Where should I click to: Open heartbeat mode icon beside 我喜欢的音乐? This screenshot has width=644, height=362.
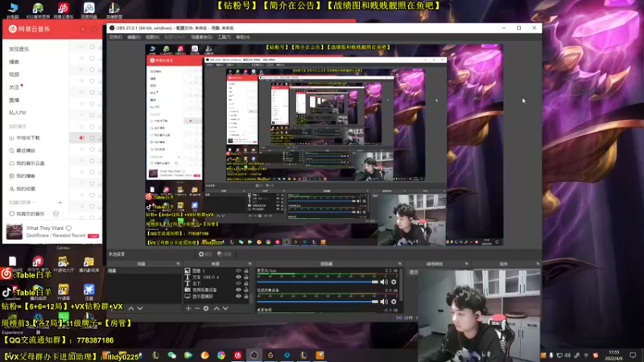click(56, 214)
